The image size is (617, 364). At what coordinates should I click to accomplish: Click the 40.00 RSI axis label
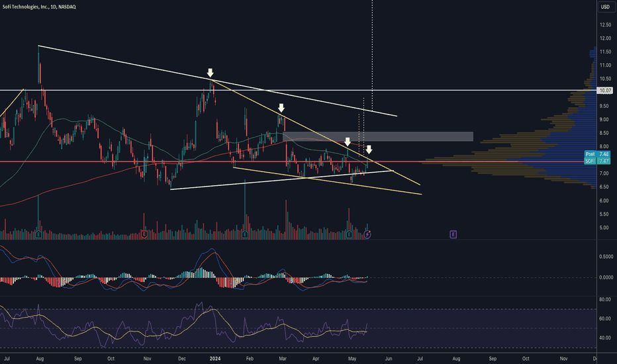point(605,338)
